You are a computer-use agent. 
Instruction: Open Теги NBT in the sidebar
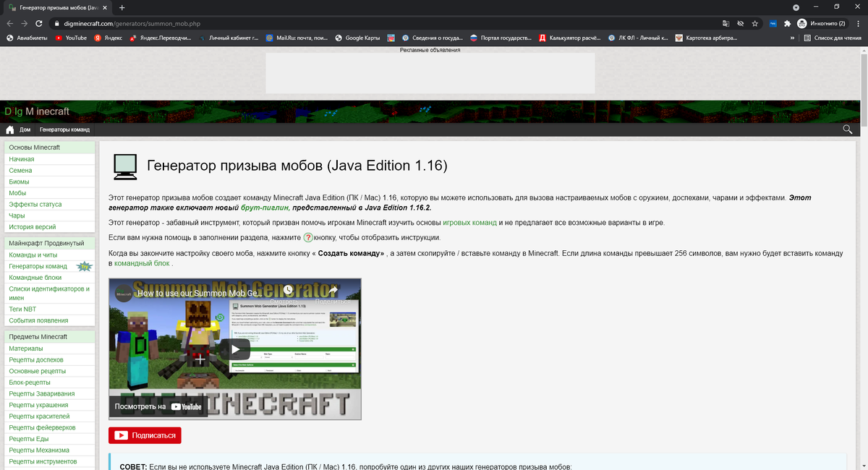coord(22,309)
